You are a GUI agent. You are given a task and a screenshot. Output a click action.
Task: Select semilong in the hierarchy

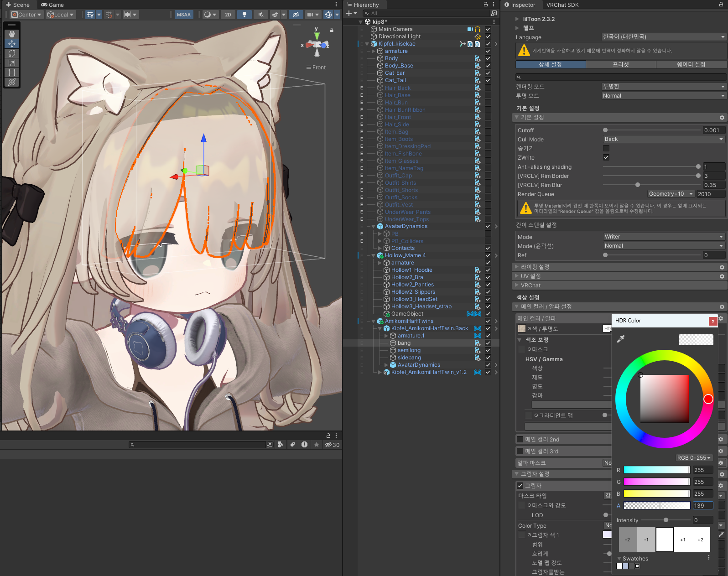click(409, 350)
